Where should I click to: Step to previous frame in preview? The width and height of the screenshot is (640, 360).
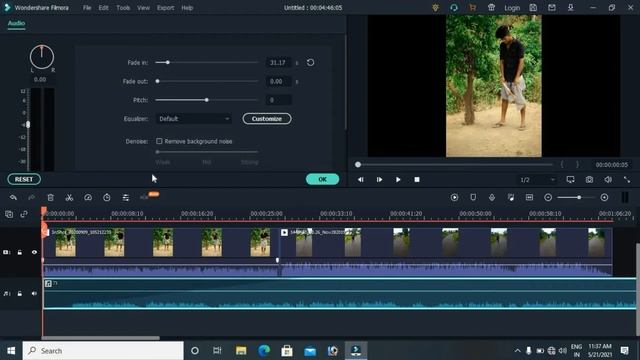pos(360,180)
